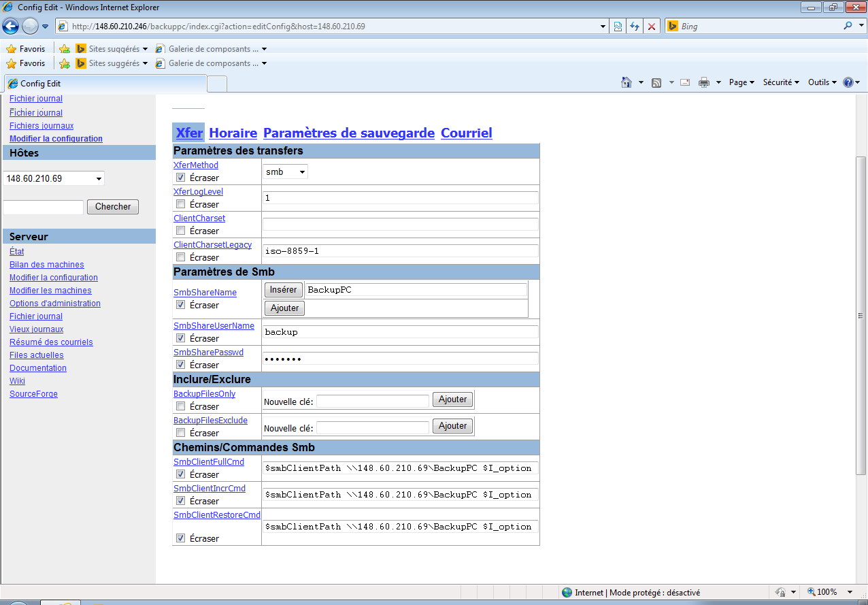This screenshot has height=605, width=868.
Task: Click the Refresh page icon
Action: (x=635, y=27)
